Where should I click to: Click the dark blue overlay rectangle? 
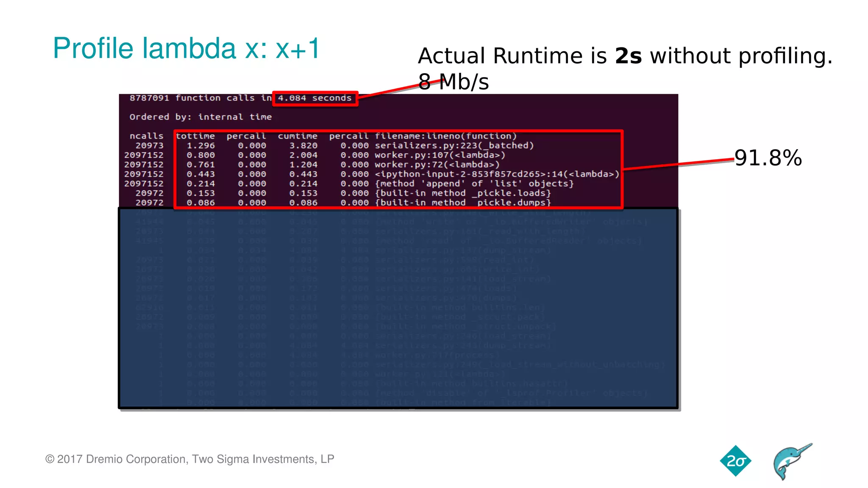click(398, 308)
